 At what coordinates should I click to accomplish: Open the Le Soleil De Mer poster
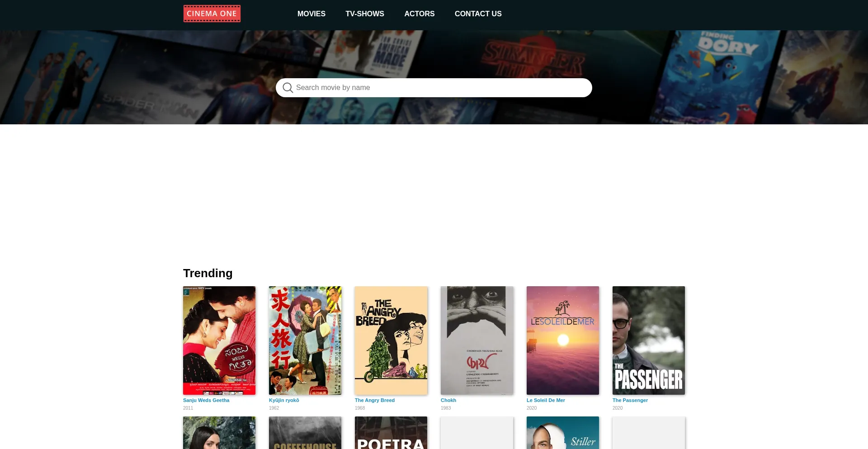[x=562, y=340]
